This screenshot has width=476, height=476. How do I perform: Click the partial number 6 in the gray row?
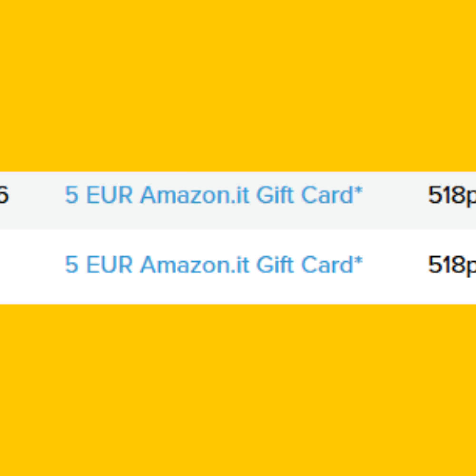(4, 195)
